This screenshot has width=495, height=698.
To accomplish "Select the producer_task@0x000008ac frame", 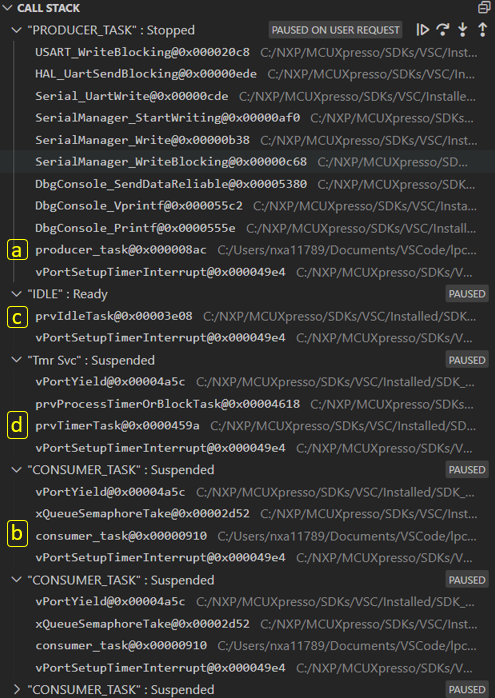I will click(x=248, y=250).
